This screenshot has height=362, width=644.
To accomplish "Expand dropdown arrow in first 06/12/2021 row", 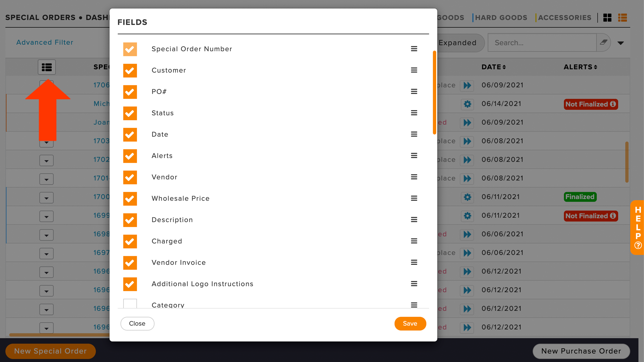I will [46, 272].
